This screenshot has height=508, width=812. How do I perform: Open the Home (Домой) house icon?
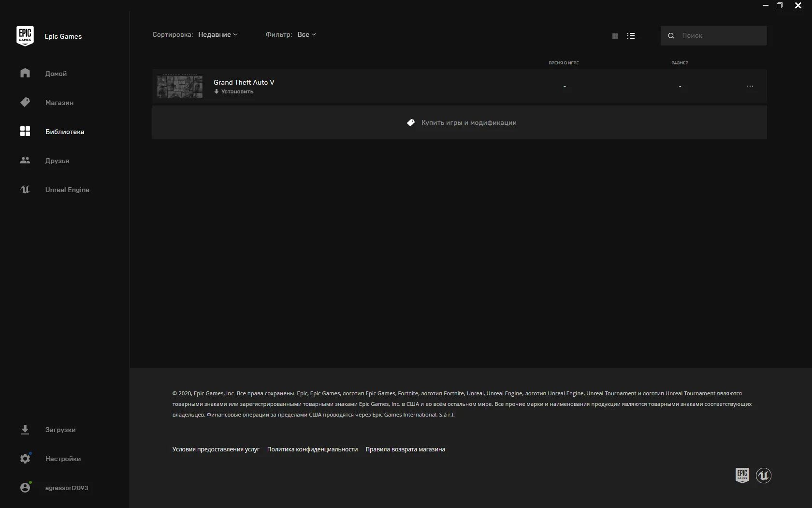(25, 73)
